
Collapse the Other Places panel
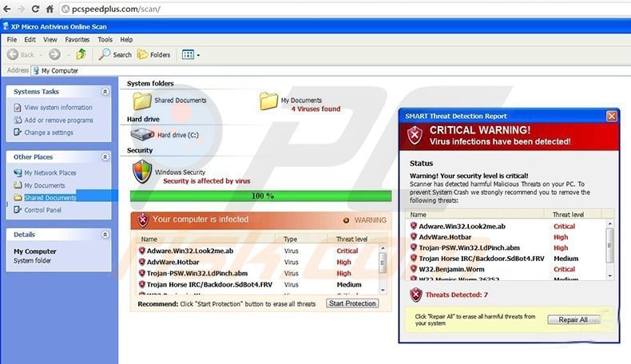click(105, 157)
